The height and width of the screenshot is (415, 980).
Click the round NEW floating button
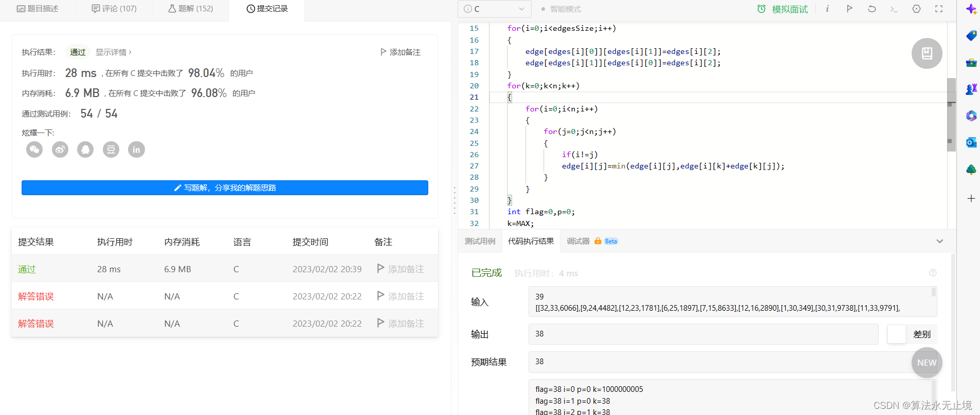click(927, 363)
